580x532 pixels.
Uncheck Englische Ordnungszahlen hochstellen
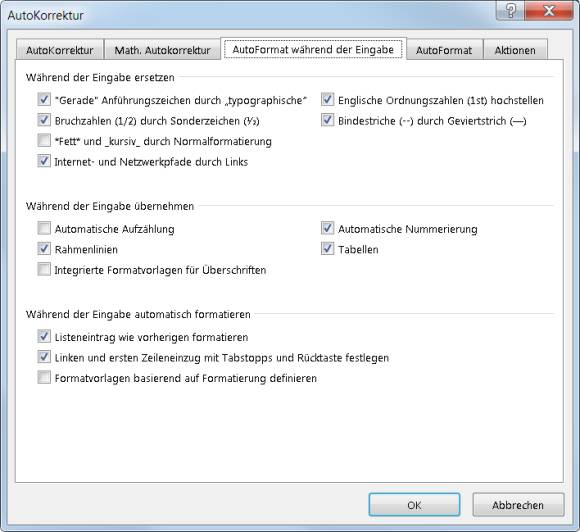tap(327, 100)
